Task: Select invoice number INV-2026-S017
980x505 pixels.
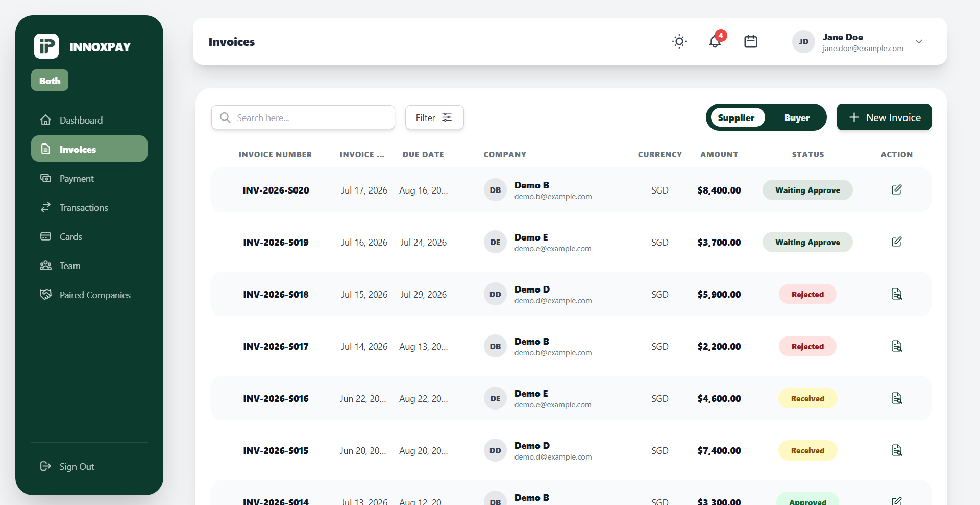Action: [276, 346]
